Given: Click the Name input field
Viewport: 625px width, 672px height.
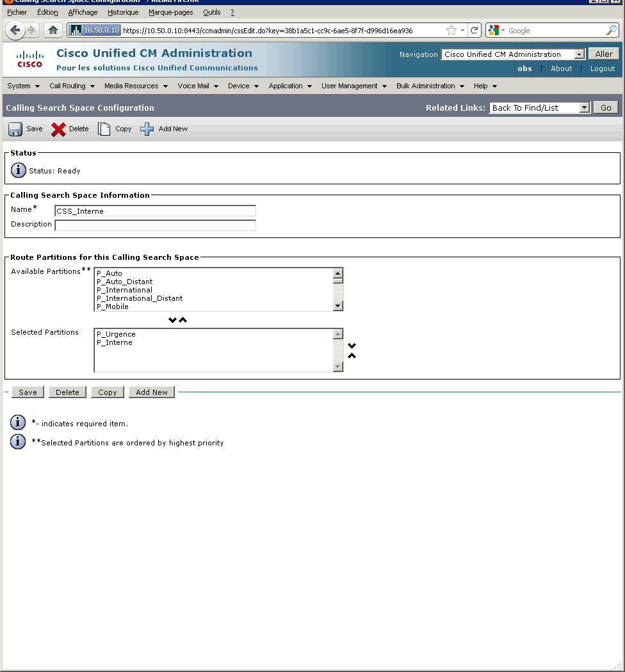Looking at the screenshot, I should pyautogui.click(x=155, y=211).
